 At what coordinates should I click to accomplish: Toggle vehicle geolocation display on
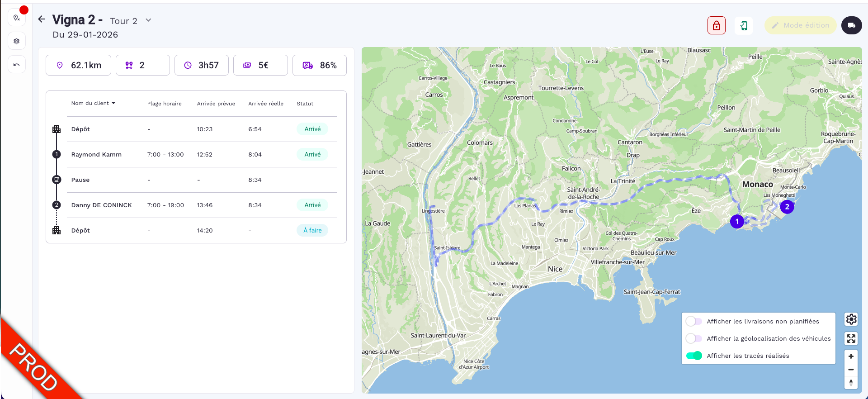[693, 338]
